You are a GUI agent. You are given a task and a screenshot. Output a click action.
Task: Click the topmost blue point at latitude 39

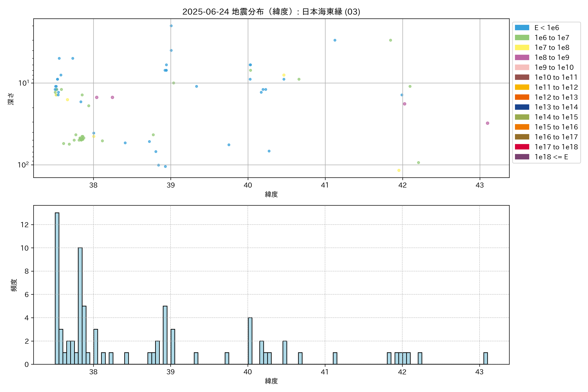171,26
